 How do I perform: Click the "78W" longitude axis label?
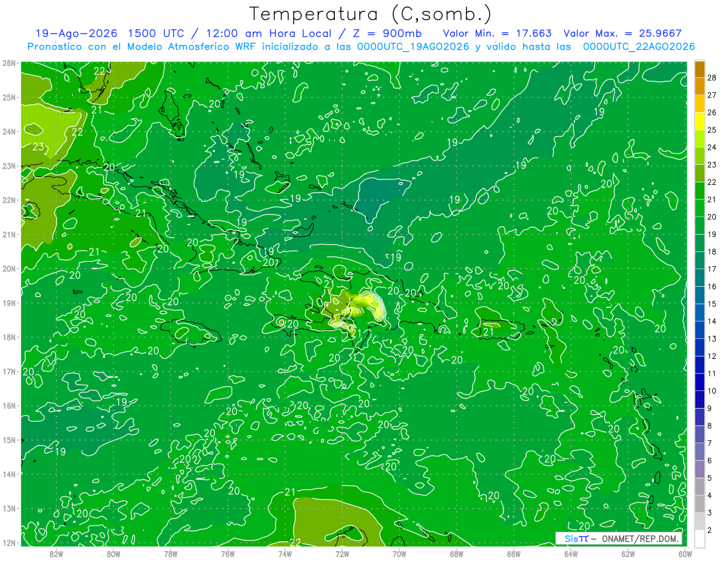click(170, 553)
